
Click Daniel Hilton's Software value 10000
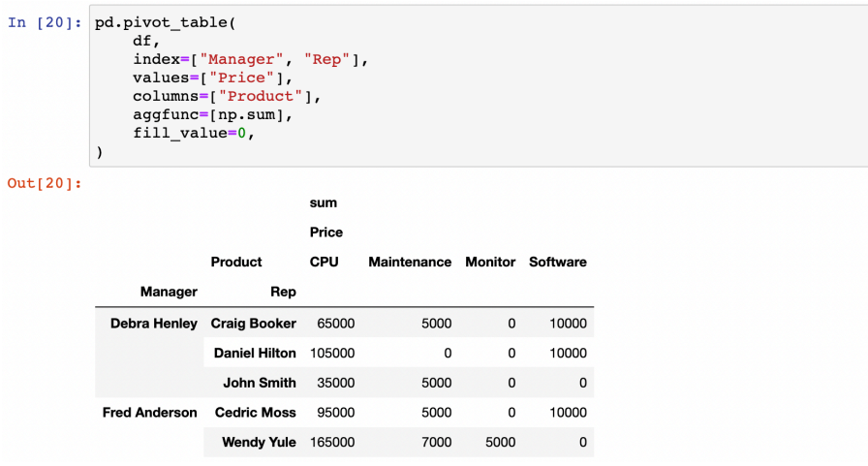[x=568, y=354]
